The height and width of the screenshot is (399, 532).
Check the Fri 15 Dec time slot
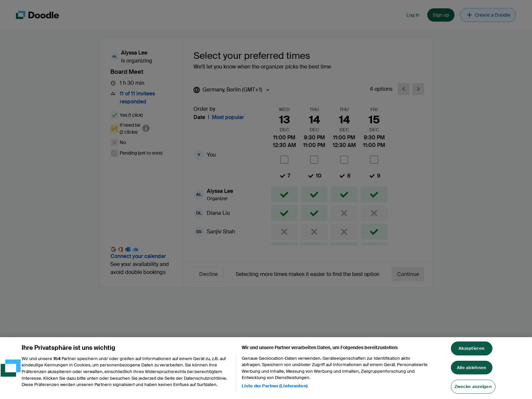tap(374, 160)
